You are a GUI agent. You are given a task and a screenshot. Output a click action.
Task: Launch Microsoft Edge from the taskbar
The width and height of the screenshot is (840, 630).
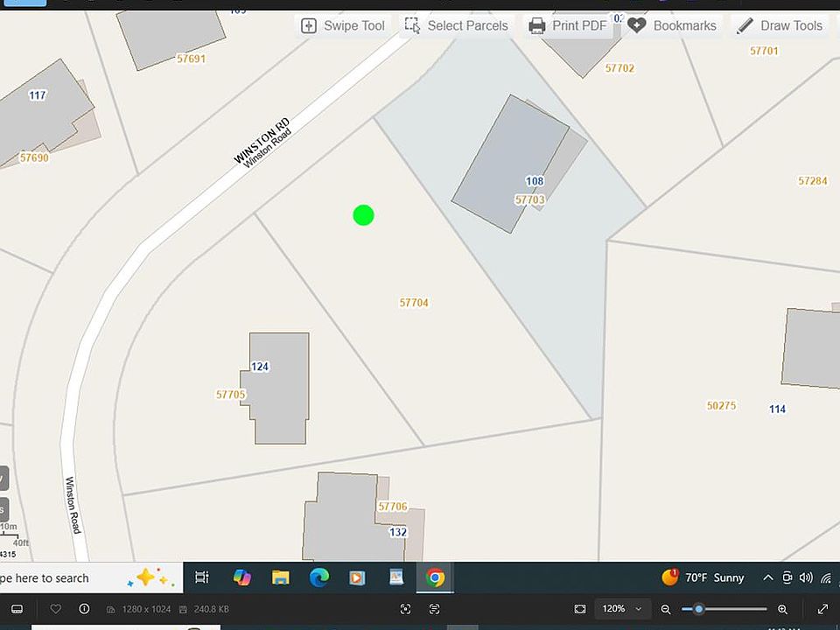pyautogui.click(x=319, y=577)
